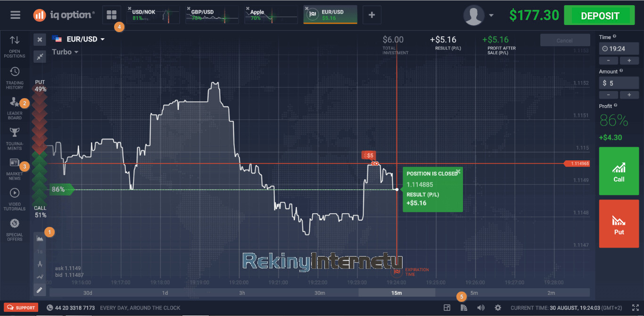644x316 pixels.
Task: Increase the amount with plus button
Action: [629, 95]
